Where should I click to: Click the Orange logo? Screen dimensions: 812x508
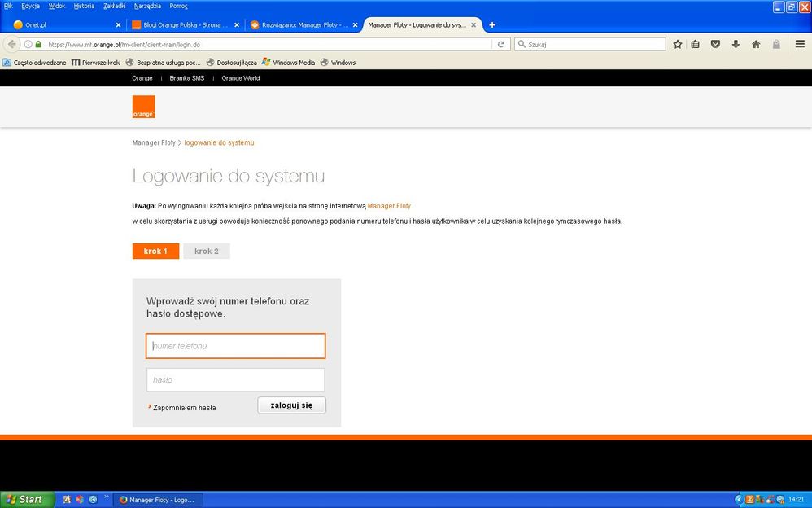(x=144, y=107)
